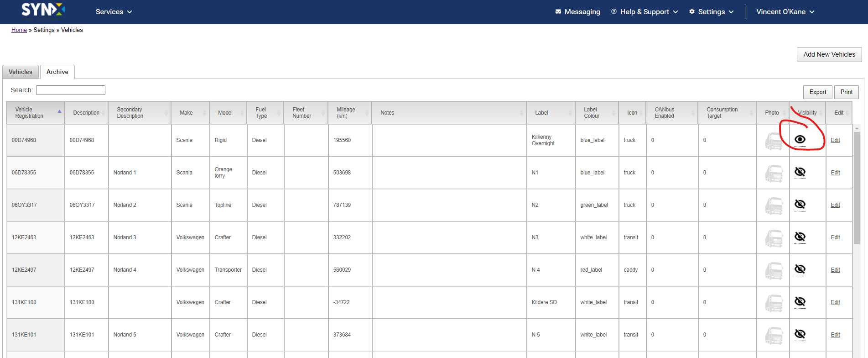Click the red_label colour cell
Viewport: 868px width, 358px height.
pyautogui.click(x=597, y=270)
